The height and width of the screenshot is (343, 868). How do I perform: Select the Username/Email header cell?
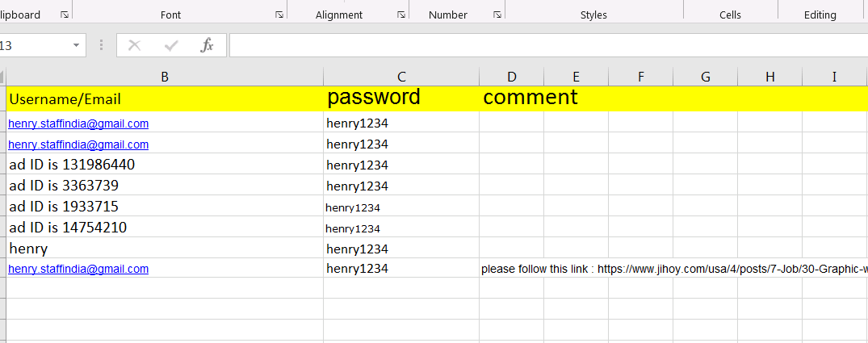click(165, 99)
